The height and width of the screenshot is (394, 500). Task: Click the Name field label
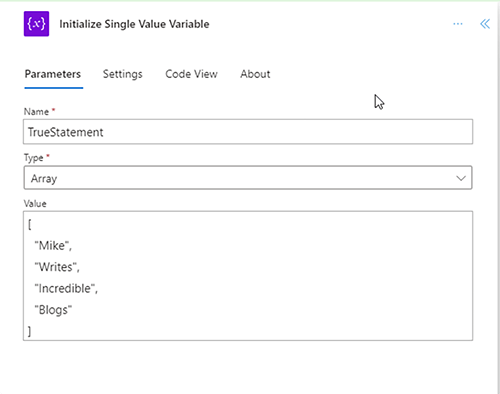coord(36,112)
